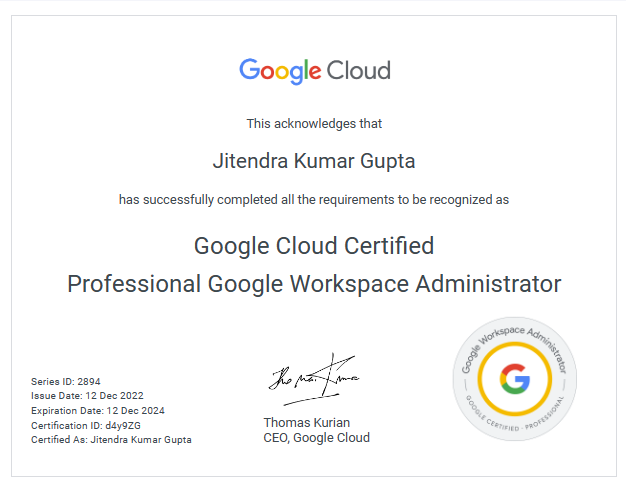Click 'Professional Google Workspace Administrator' title

pyautogui.click(x=314, y=284)
